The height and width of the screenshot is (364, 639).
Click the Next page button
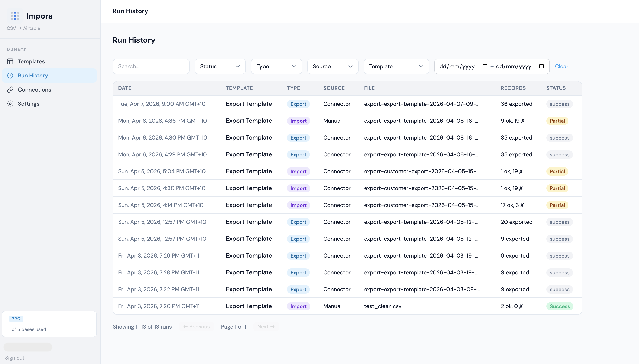pyautogui.click(x=266, y=326)
